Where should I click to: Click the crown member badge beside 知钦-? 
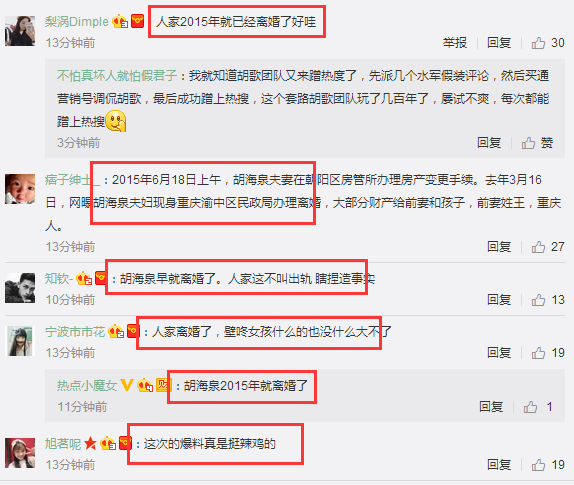[84, 279]
